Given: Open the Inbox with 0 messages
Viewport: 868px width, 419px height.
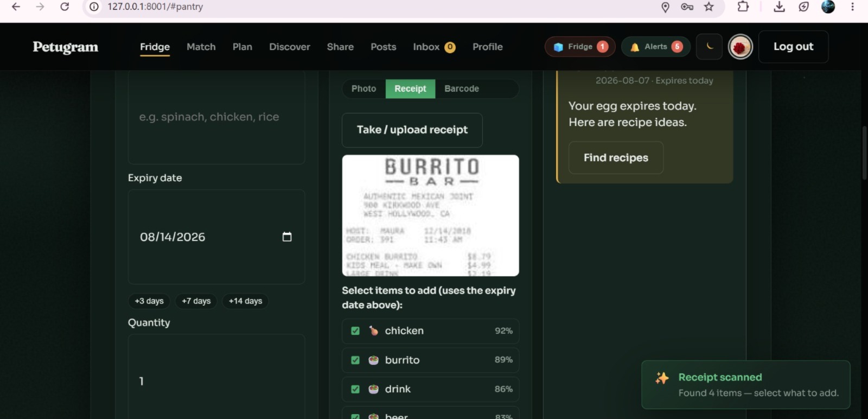Looking at the screenshot, I should point(434,47).
